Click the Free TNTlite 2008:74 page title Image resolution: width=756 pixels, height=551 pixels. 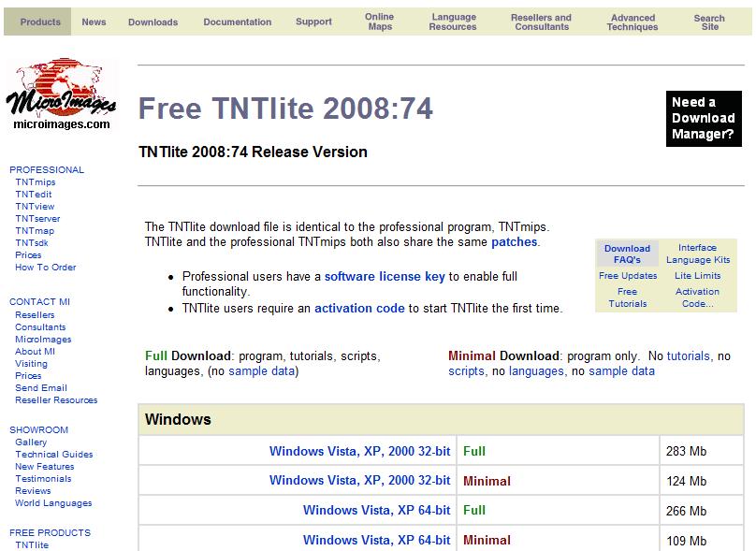[x=285, y=108]
